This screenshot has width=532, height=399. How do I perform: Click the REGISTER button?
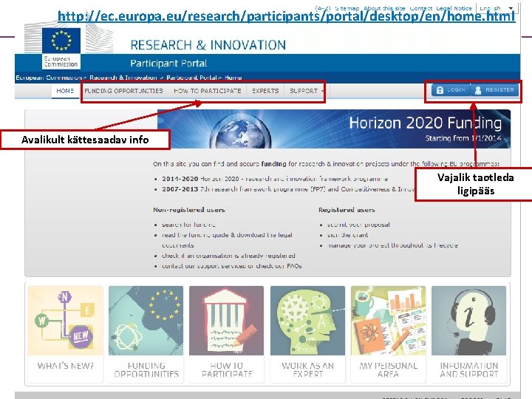coord(494,90)
